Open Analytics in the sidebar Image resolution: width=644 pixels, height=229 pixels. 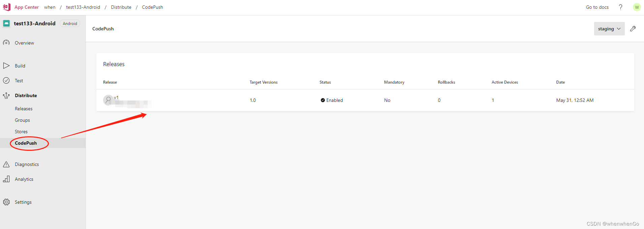coord(24,179)
